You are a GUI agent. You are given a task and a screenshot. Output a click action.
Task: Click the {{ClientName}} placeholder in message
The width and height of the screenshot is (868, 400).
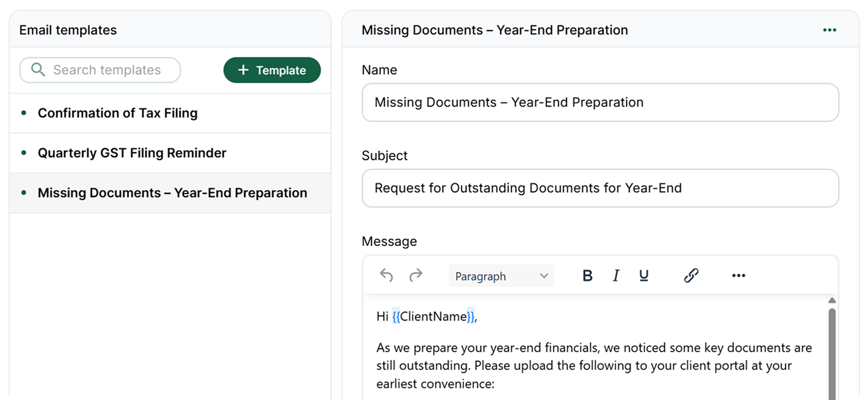pos(434,316)
